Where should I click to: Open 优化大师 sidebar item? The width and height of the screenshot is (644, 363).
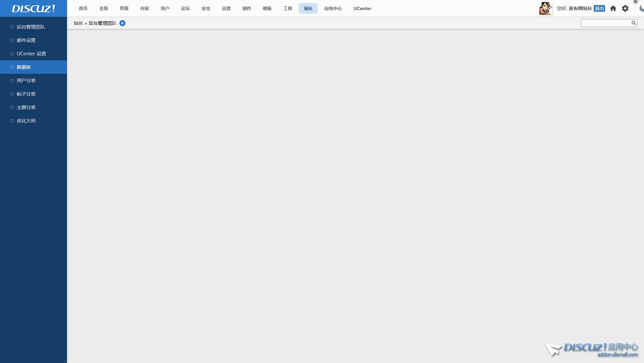26,121
